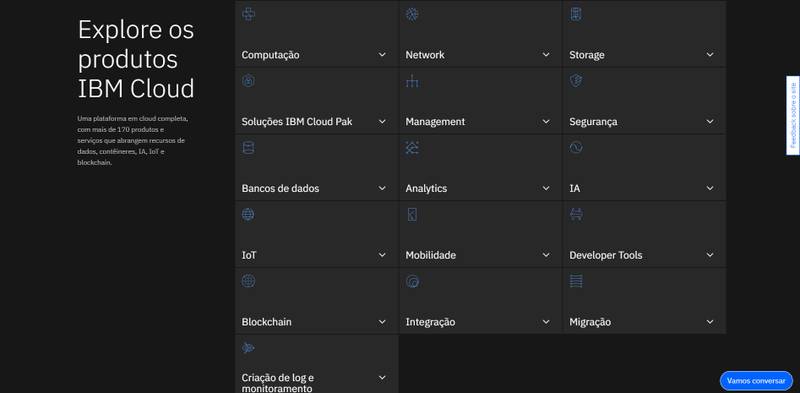Screen dimensions: 800x393
Task: Click the Analytics category icon
Action: (x=412, y=148)
